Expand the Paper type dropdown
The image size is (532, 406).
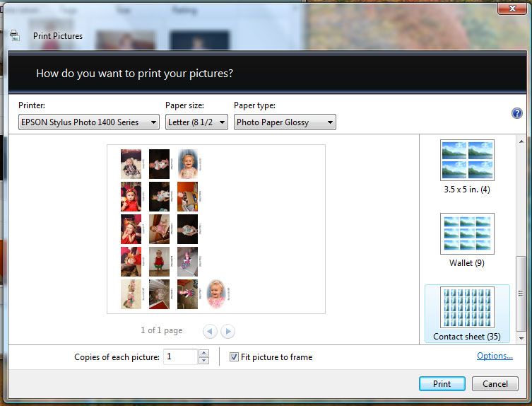pos(285,122)
